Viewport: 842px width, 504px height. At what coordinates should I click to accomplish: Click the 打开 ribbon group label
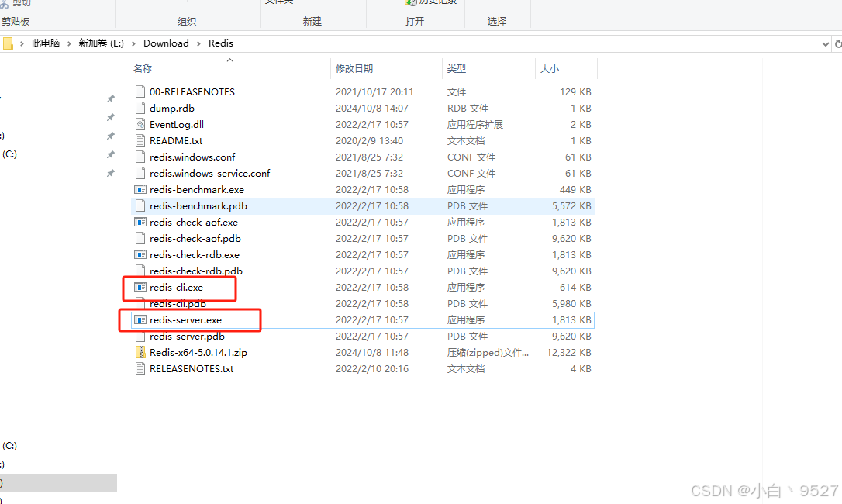(415, 22)
